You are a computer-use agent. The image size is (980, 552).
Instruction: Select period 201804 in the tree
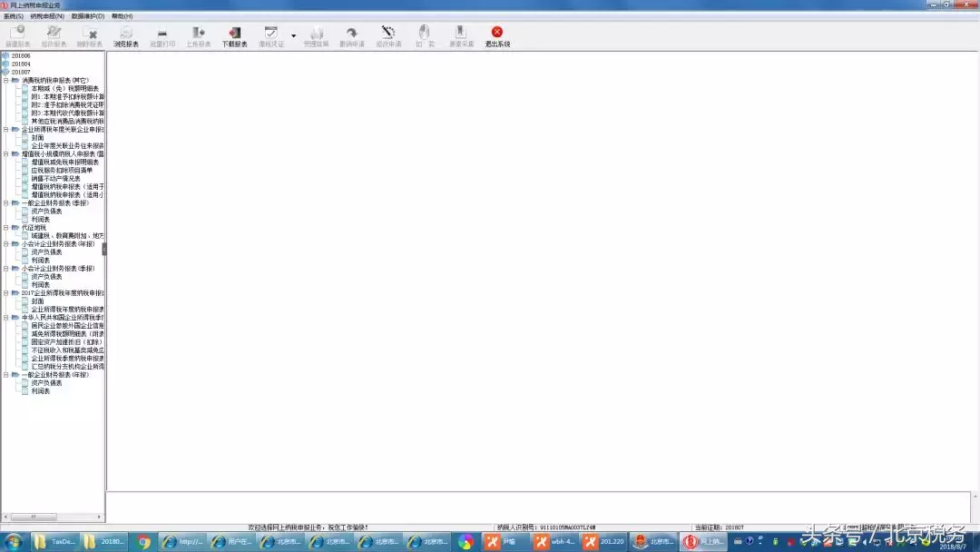click(x=21, y=64)
